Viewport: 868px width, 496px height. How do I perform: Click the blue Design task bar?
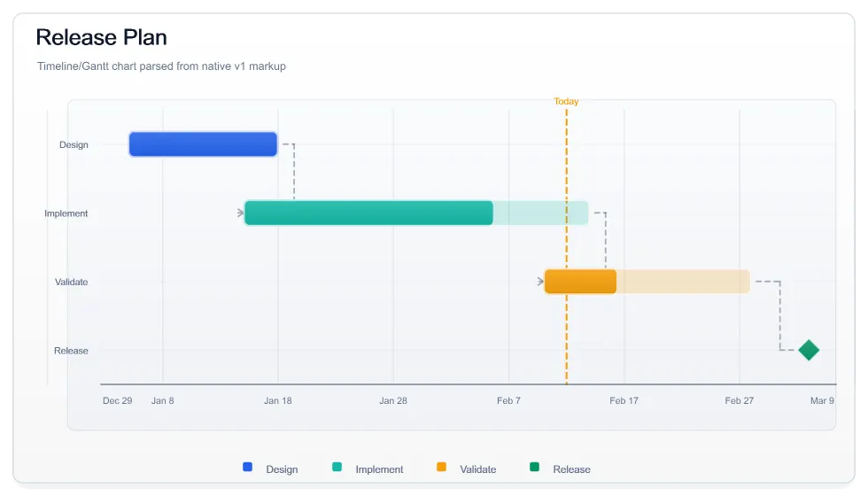pos(203,144)
